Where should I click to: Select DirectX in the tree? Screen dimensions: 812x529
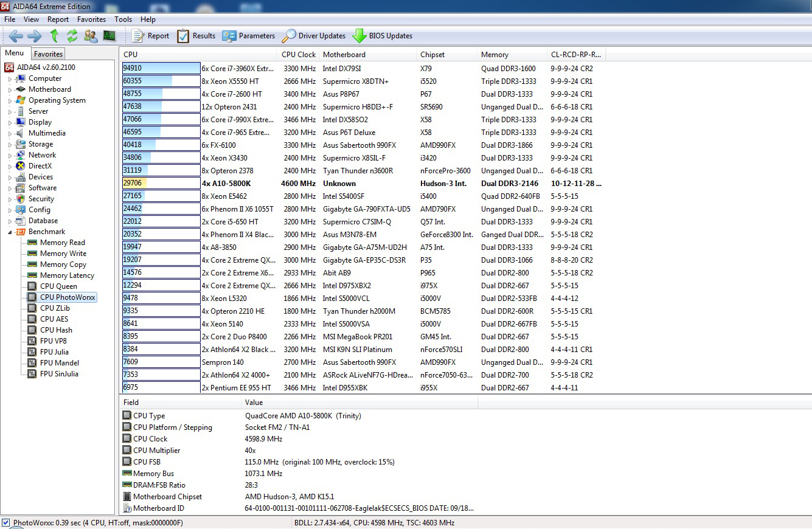tap(40, 166)
